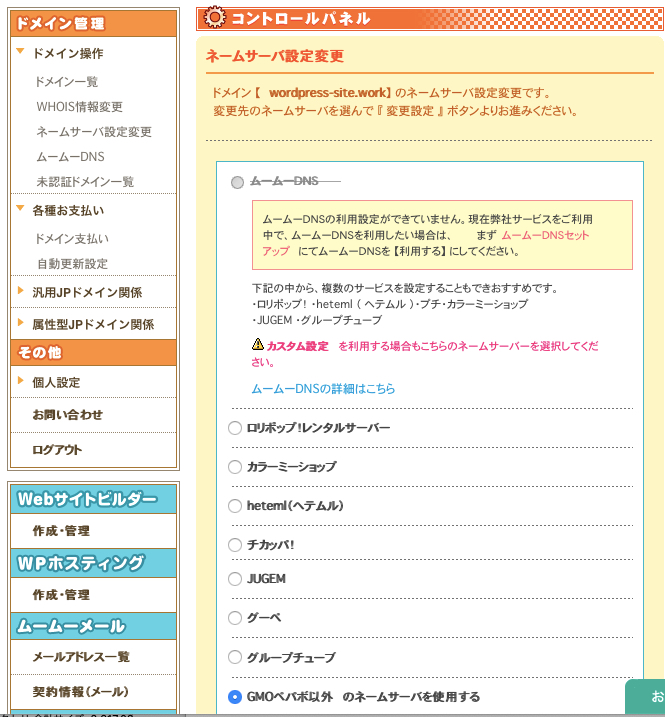The image size is (665, 717).
Task: Click the お問い合わせ sidebar link
Action: [67, 415]
